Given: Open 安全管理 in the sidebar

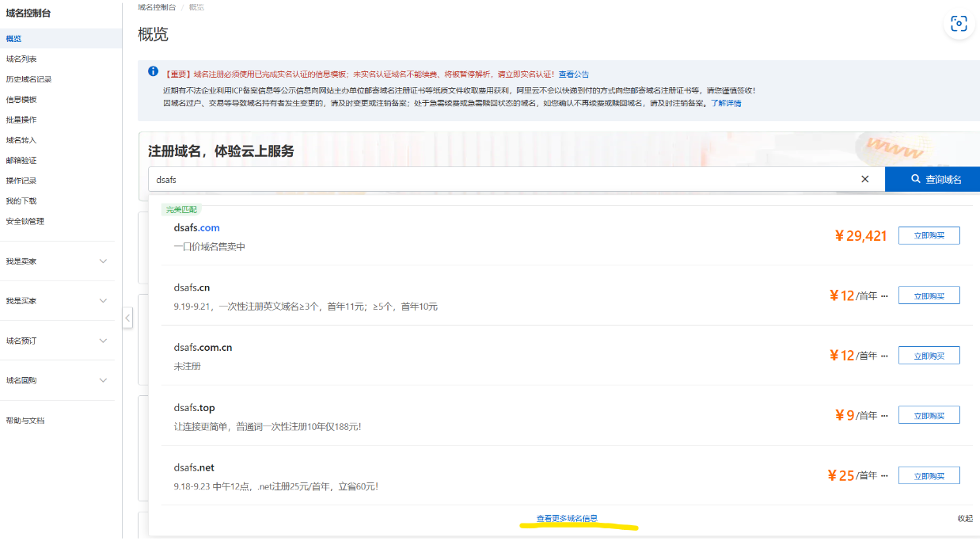Looking at the screenshot, I should click(x=24, y=220).
